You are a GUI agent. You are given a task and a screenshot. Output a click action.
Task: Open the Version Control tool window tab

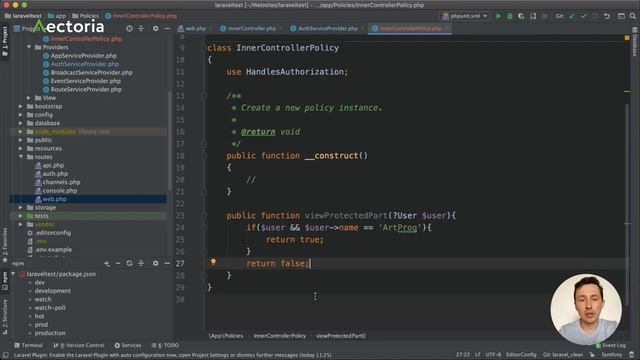tap(79, 345)
